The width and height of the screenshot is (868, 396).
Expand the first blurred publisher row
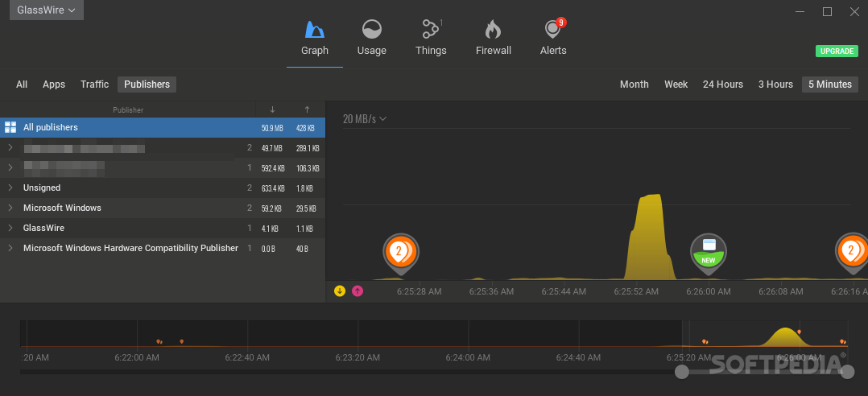tap(10, 147)
